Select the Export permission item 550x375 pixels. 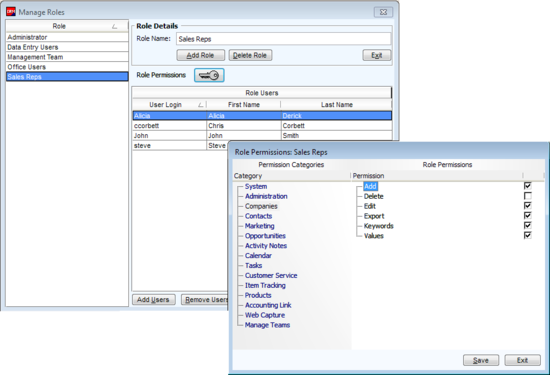click(x=374, y=216)
